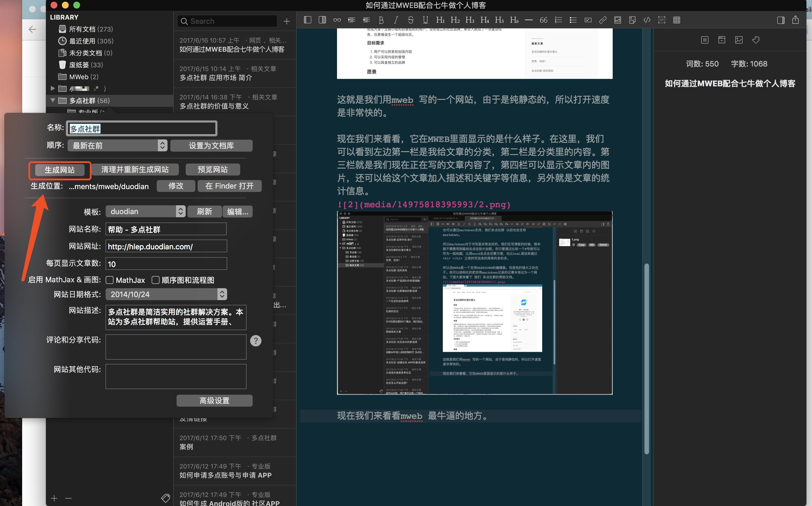This screenshot has width=812, height=506.
Task: Click the Bold formatting icon
Action: (x=381, y=20)
